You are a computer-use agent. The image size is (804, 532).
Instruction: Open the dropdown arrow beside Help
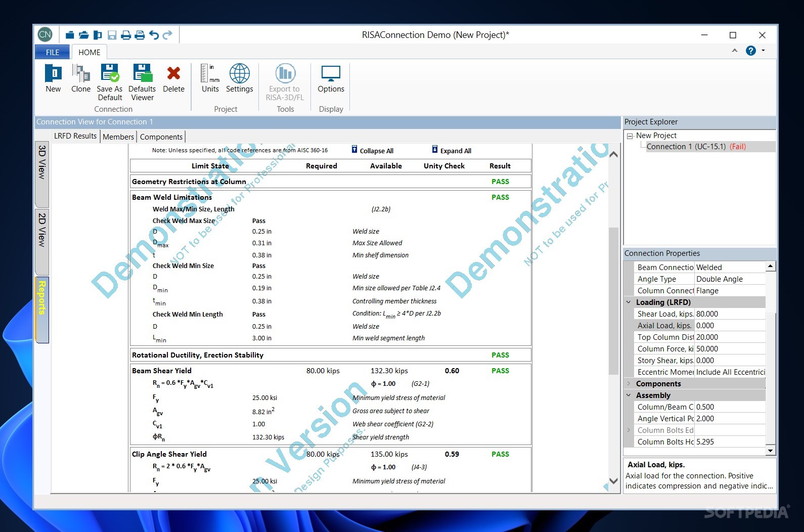763,51
